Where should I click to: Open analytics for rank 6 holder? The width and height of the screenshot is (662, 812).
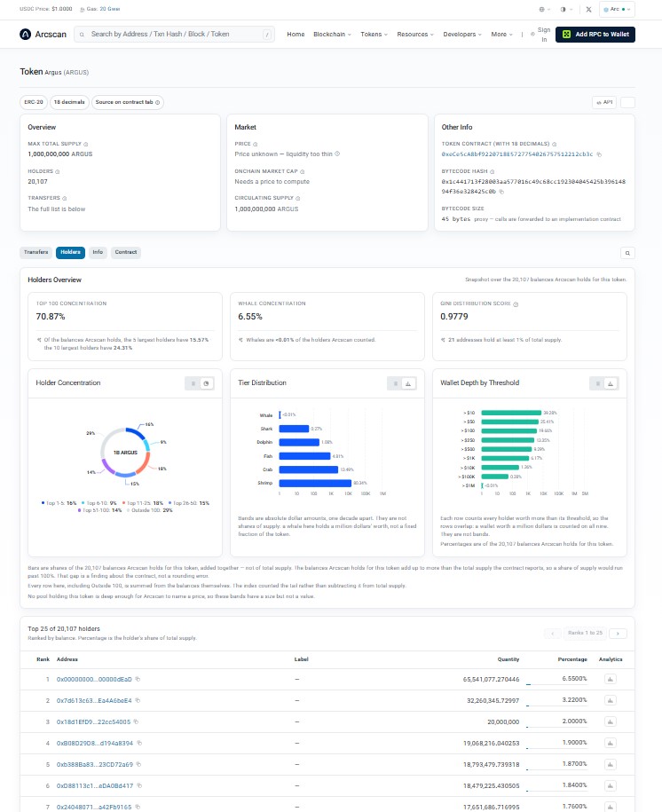(x=611, y=785)
